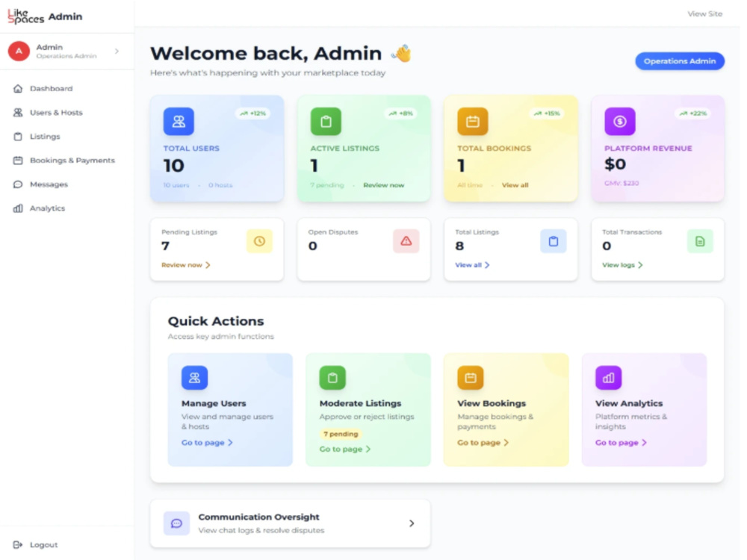Click the +15% trend badge on Total Bookings
Viewport: 747px width, 560px height.
(x=547, y=113)
